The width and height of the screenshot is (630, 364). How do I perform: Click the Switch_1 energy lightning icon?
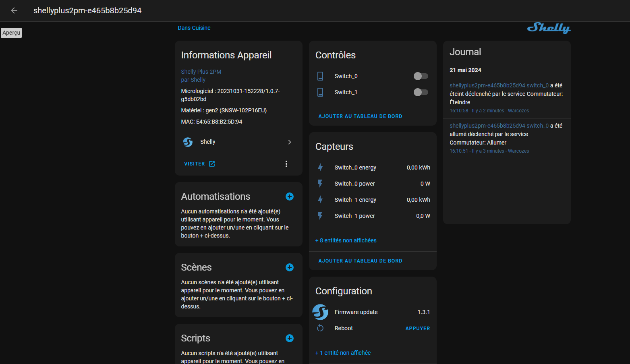(x=320, y=200)
